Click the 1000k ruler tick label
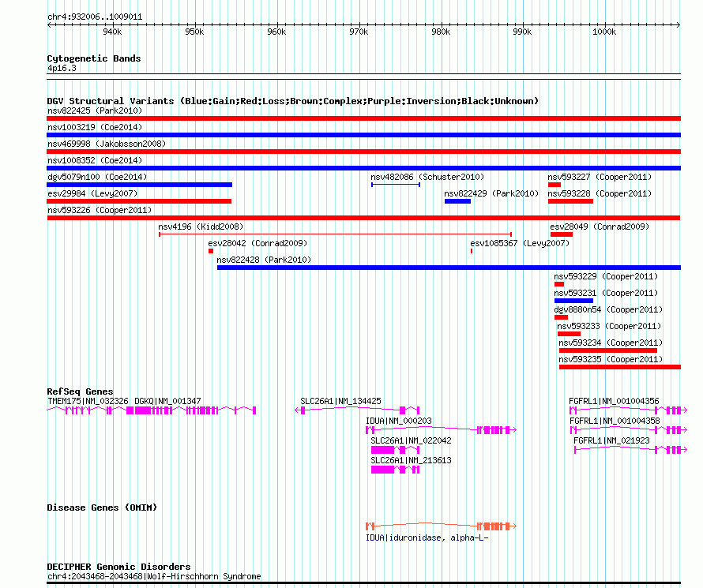Viewport: 703px width, 588px height. [x=604, y=32]
